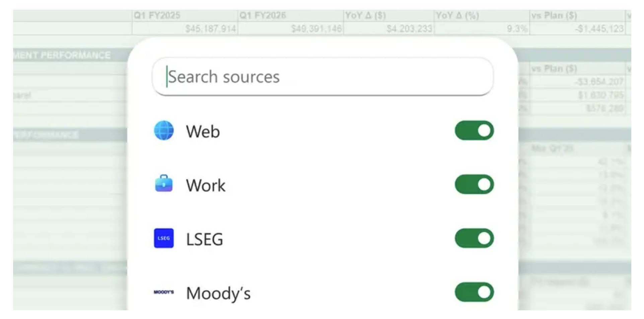This screenshot has width=644, height=319.
Task: Switch off the LSEG source toggle
Action: coord(474,238)
